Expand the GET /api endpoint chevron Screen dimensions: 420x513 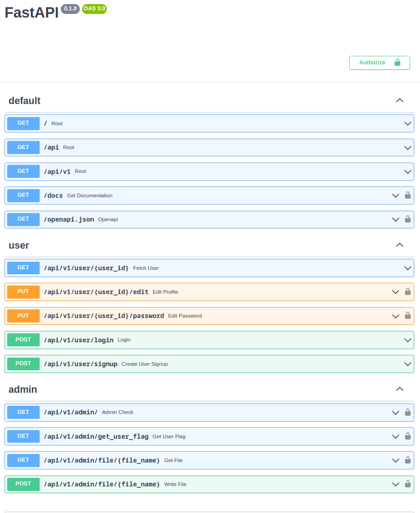(407, 148)
